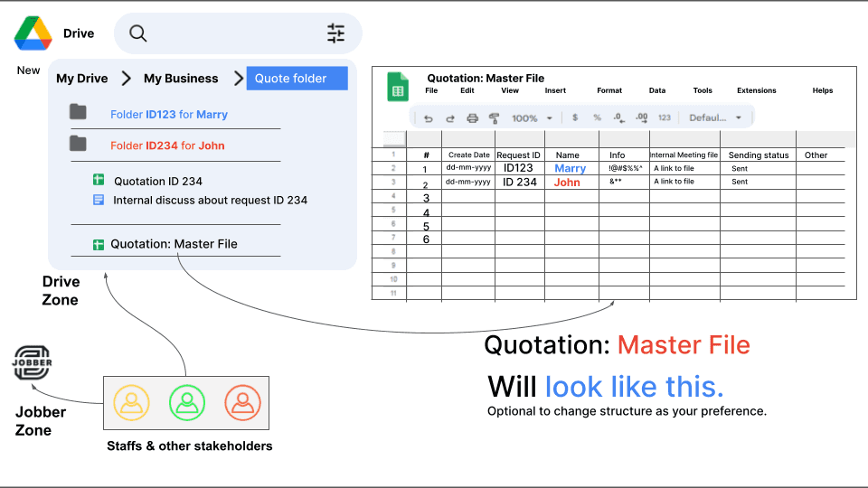This screenshot has width=868, height=488.
Task: Format as currency with dollar icon
Action: click(575, 118)
